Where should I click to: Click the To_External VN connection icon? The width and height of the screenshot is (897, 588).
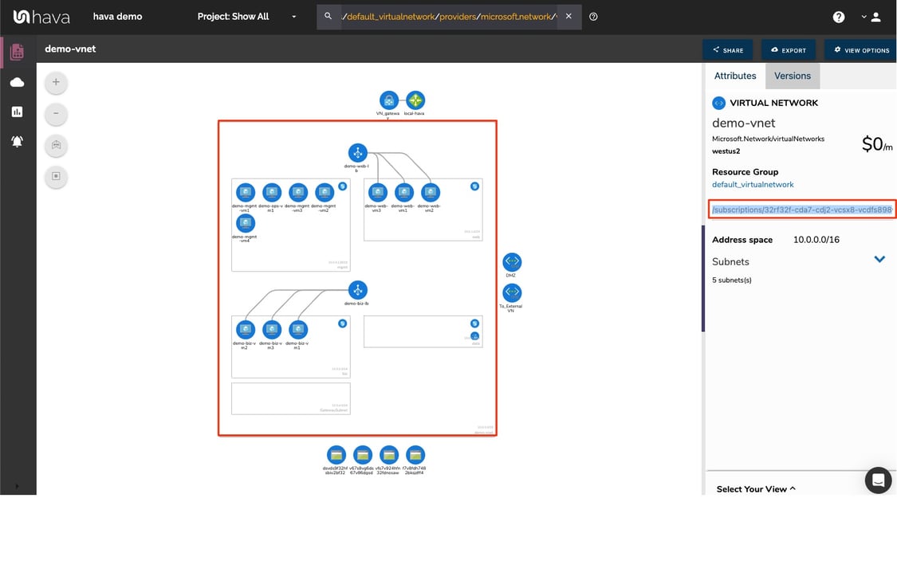pos(511,293)
